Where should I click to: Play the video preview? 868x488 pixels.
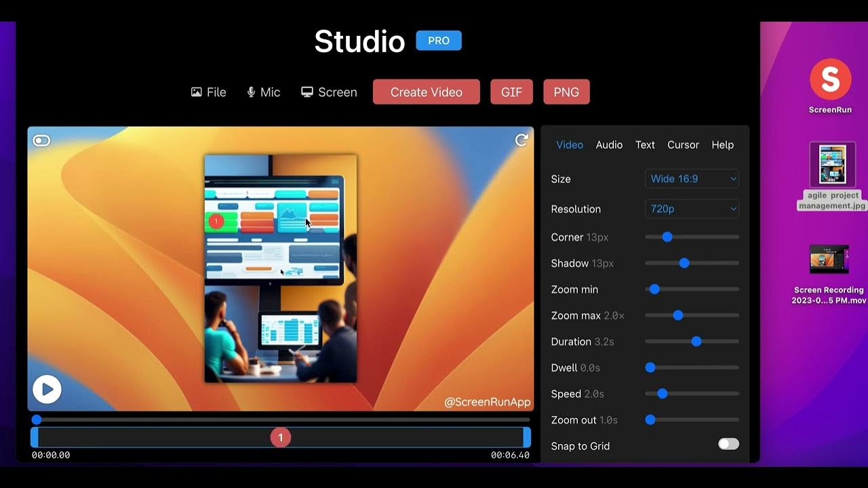(x=47, y=389)
